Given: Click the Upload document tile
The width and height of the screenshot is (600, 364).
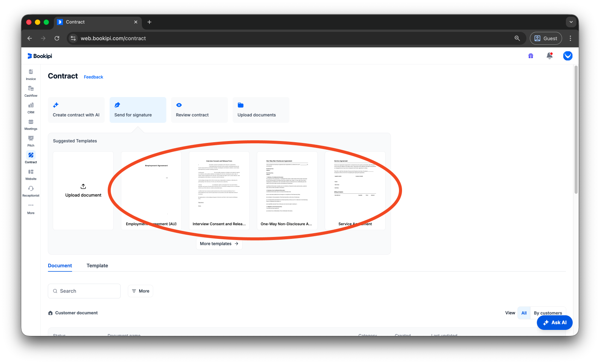Looking at the screenshot, I should point(83,191).
